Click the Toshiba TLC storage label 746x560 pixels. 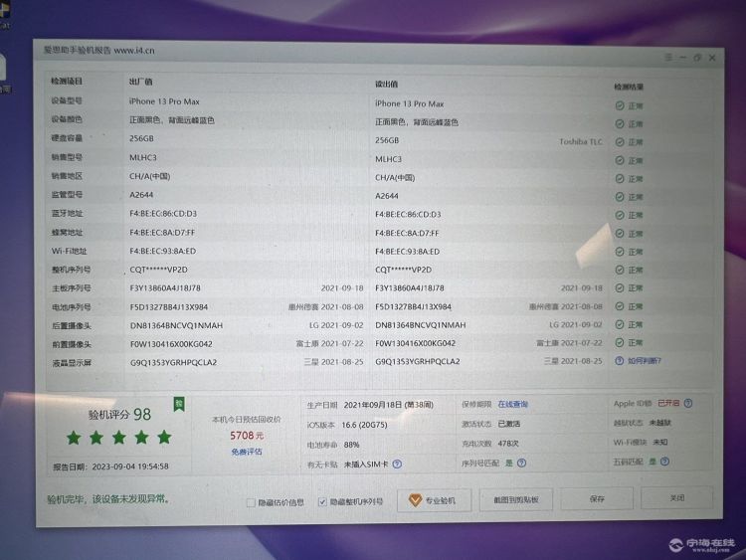581,142
